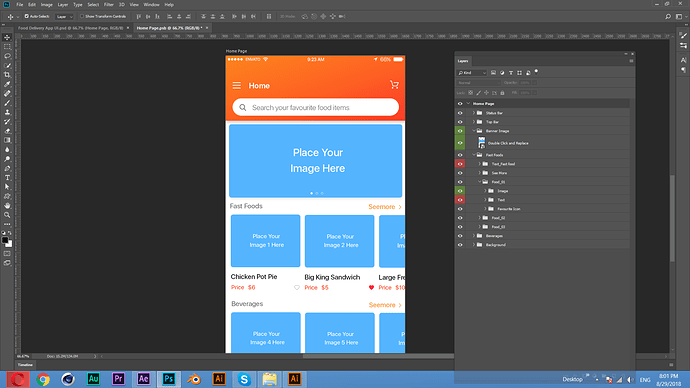Screen dimensions: 690x388
Task: Filter layers by smart objects icon
Action: [x=528, y=73]
